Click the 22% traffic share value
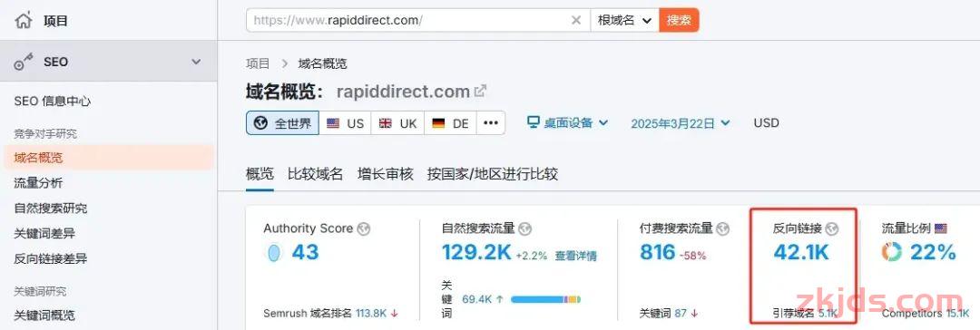 coord(933,253)
